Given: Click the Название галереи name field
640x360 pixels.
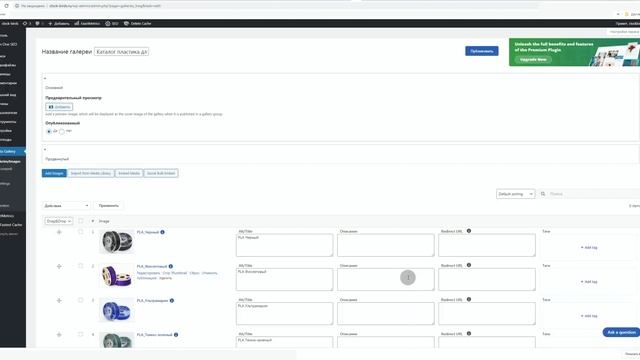Looking at the screenshot, I should (122, 52).
